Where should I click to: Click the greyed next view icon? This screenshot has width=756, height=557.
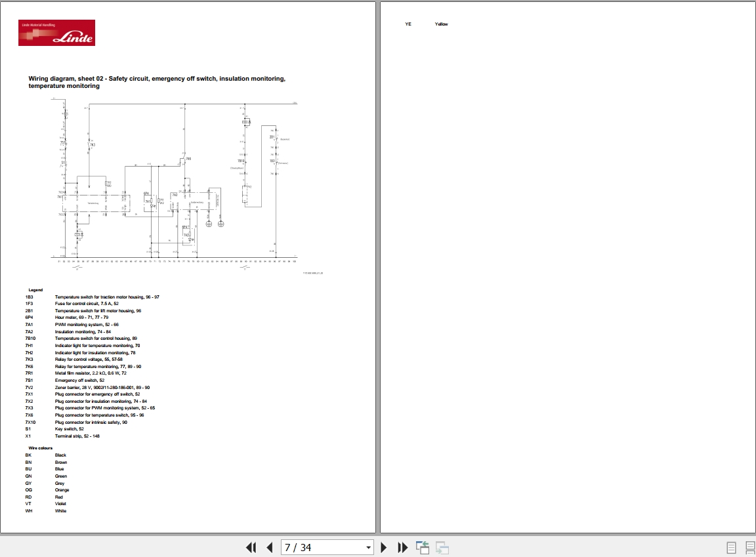coord(442,547)
